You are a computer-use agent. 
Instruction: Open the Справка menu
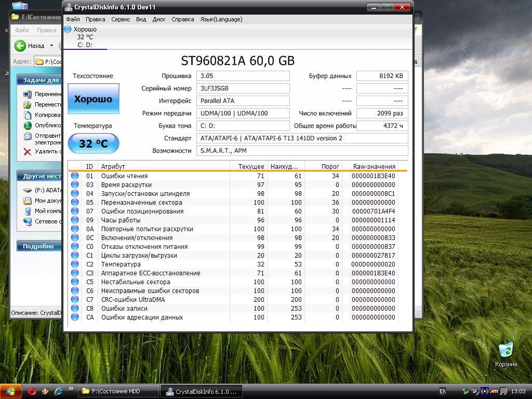pos(182,19)
